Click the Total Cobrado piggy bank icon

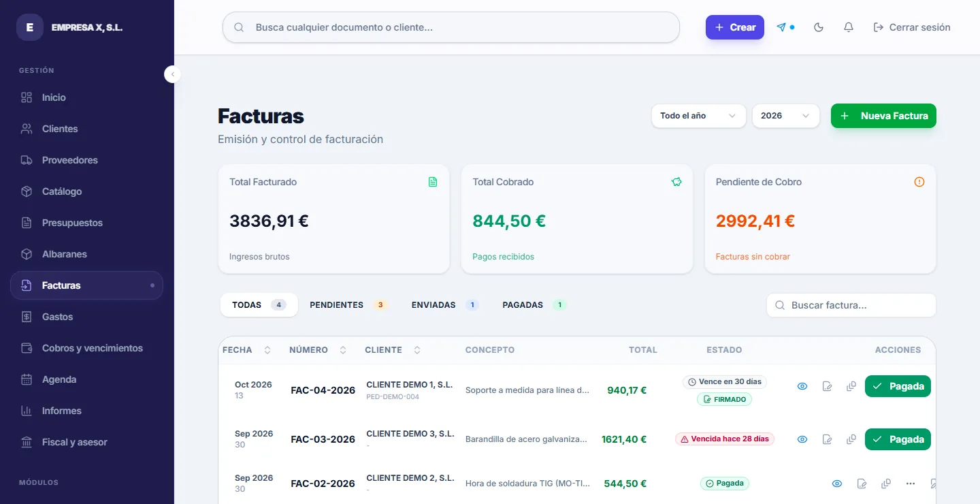pyautogui.click(x=676, y=182)
